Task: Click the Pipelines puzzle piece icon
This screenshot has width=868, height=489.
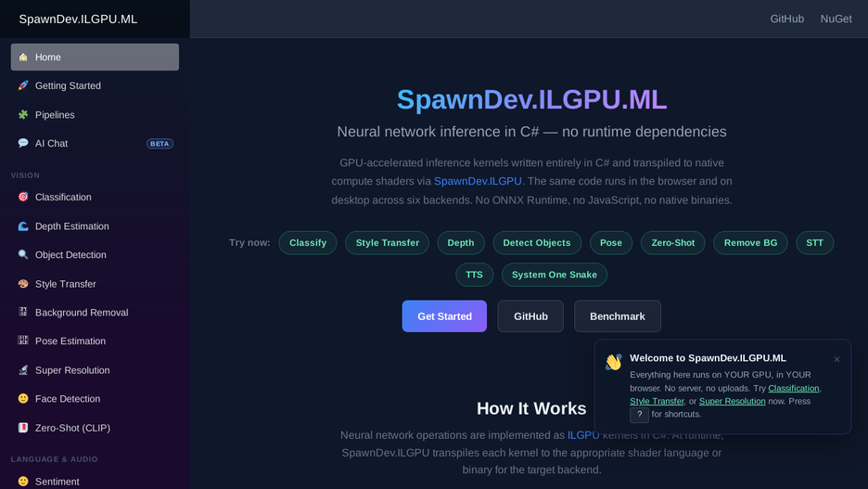Action: [22, 115]
